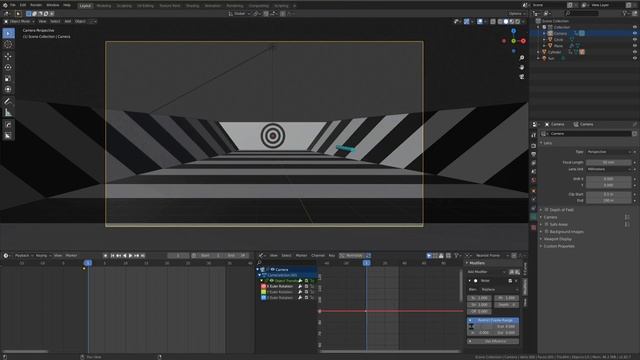Open the Add Modifier dropdown
Viewport: 640px width, 360px height.
tap(486, 272)
